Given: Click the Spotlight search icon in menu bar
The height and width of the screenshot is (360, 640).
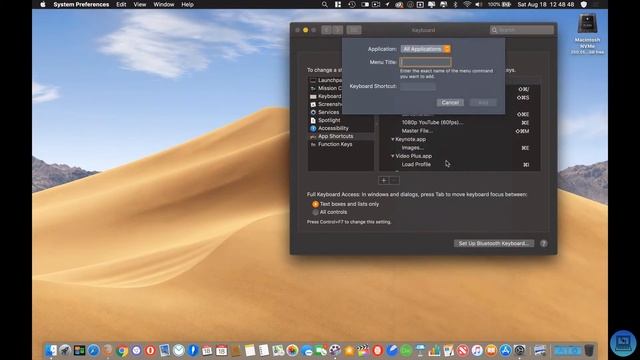Looking at the screenshot, I should pyautogui.click(x=324, y=4).
